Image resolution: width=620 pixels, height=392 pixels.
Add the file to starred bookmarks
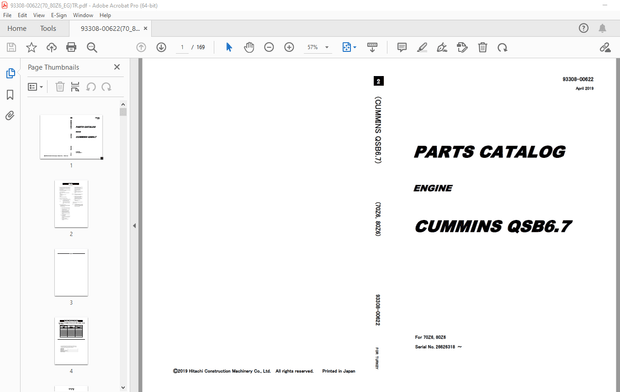tap(31, 47)
